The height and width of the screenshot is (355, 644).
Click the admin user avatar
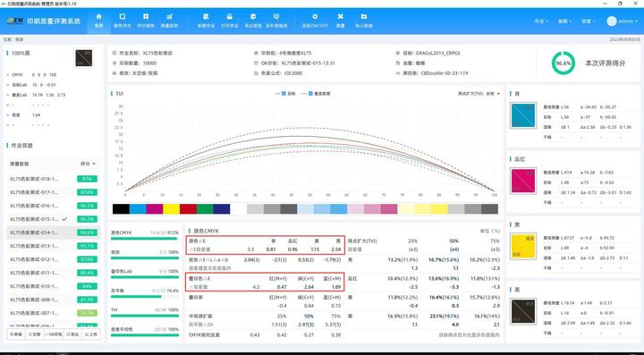(x=612, y=21)
